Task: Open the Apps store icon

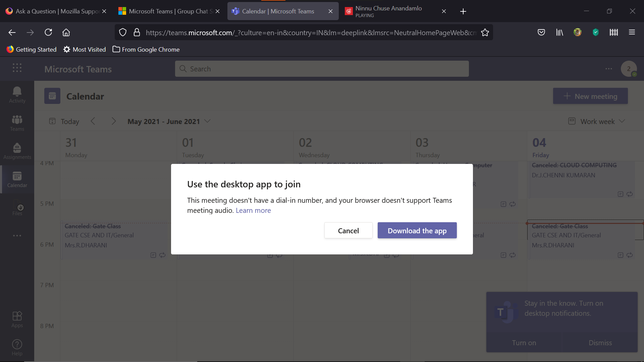Action: tap(17, 319)
